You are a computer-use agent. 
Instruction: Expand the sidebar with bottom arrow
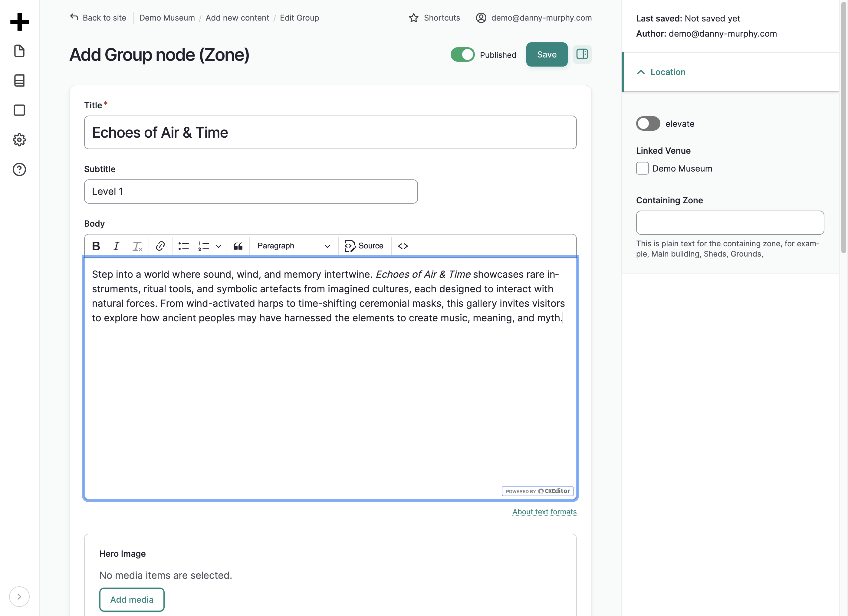(19, 597)
